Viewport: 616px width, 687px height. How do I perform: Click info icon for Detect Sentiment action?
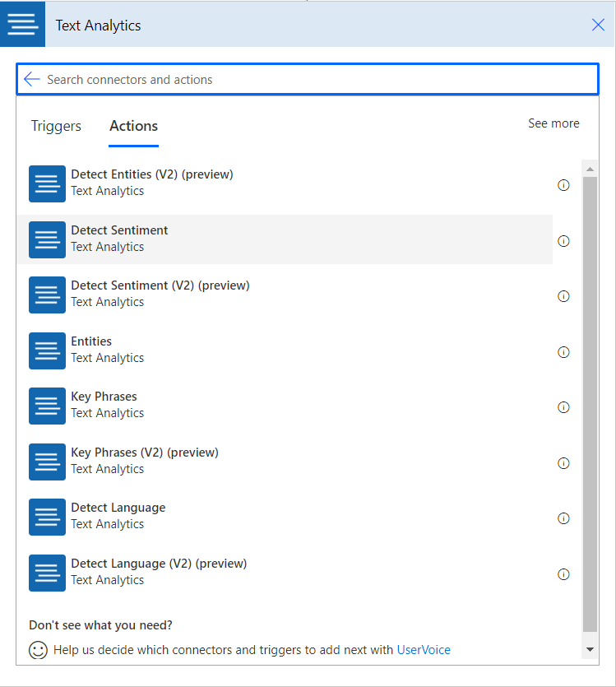pos(563,241)
